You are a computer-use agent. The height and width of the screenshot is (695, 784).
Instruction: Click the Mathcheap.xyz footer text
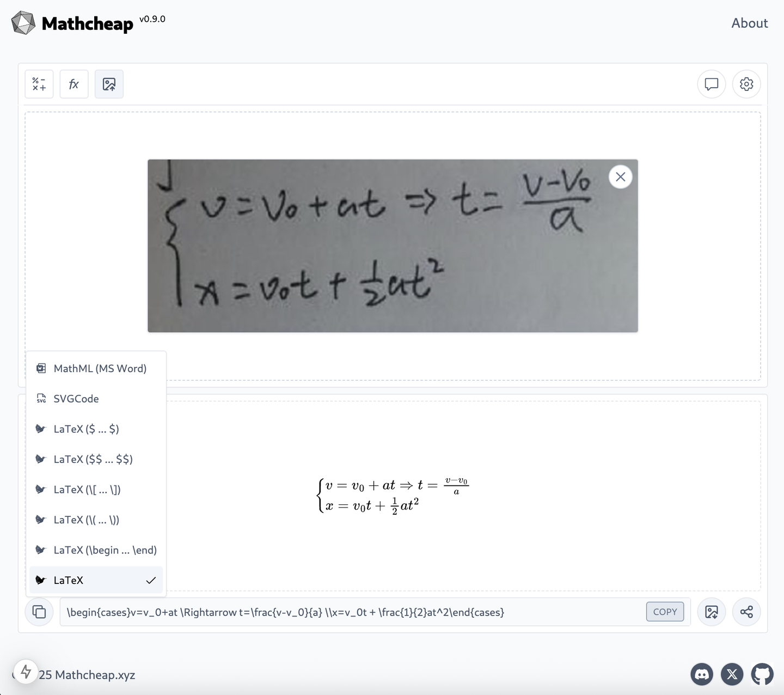click(x=95, y=675)
